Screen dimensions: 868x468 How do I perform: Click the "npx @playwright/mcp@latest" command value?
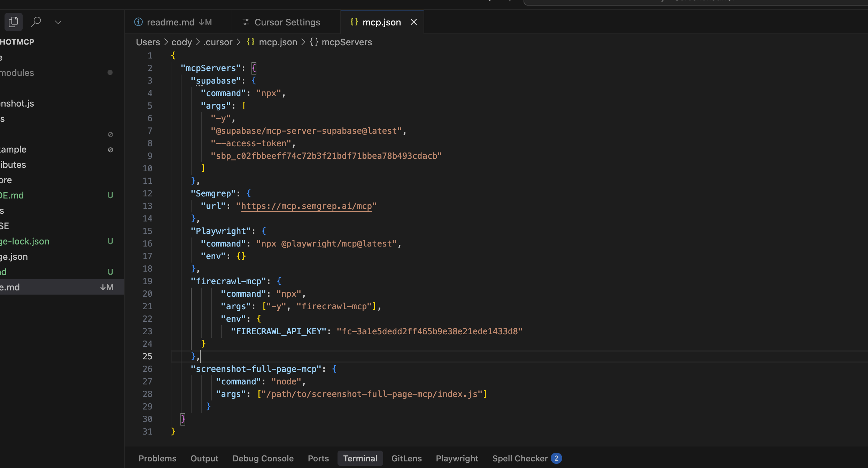click(x=327, y=244)
